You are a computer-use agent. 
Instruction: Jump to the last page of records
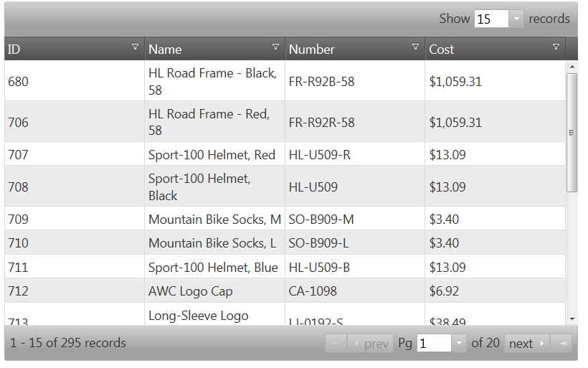tap(563, 344)
